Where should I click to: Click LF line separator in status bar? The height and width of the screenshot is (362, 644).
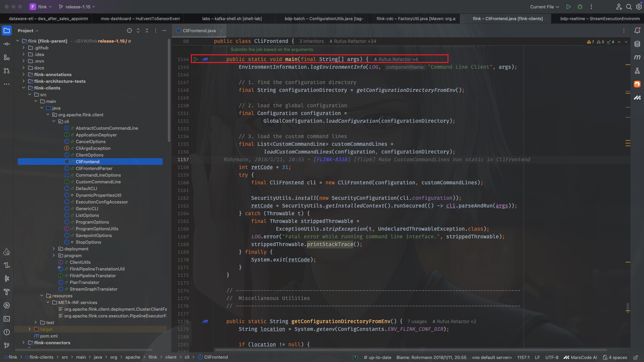537,357
